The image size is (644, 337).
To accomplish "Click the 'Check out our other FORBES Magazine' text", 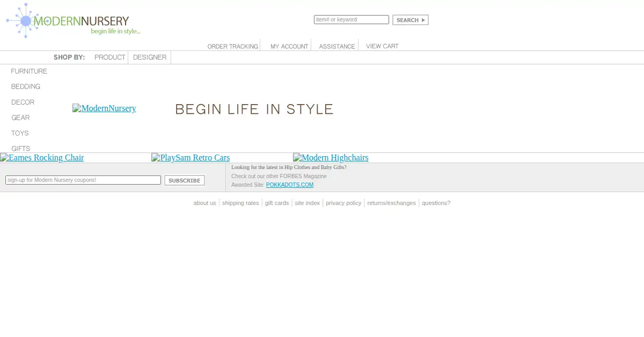I will click(279, 177).
